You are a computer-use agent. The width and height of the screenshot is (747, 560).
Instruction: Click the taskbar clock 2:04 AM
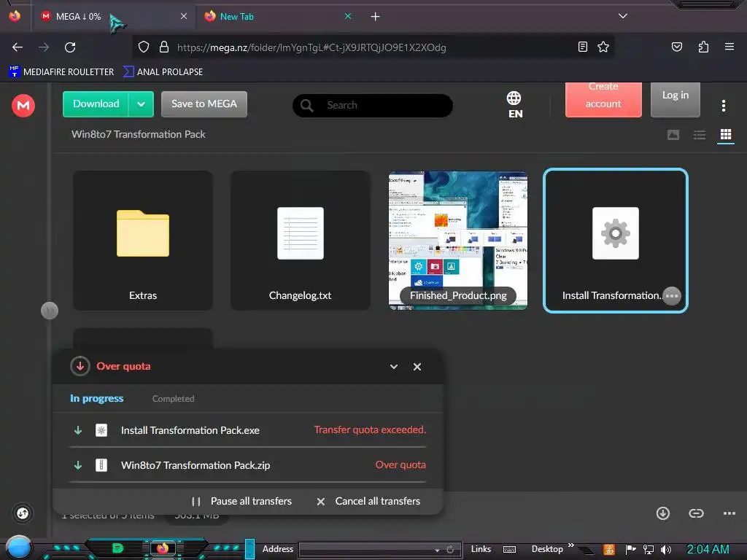(708, 550)
